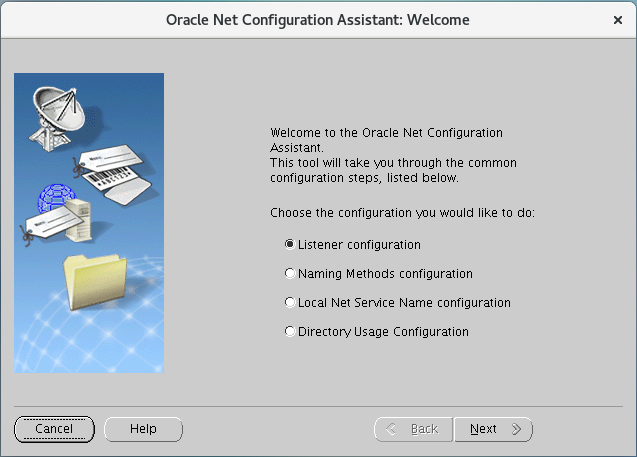Click the Back button's left chevron arrow
The image size is (637, 457).
coord(390,429)
